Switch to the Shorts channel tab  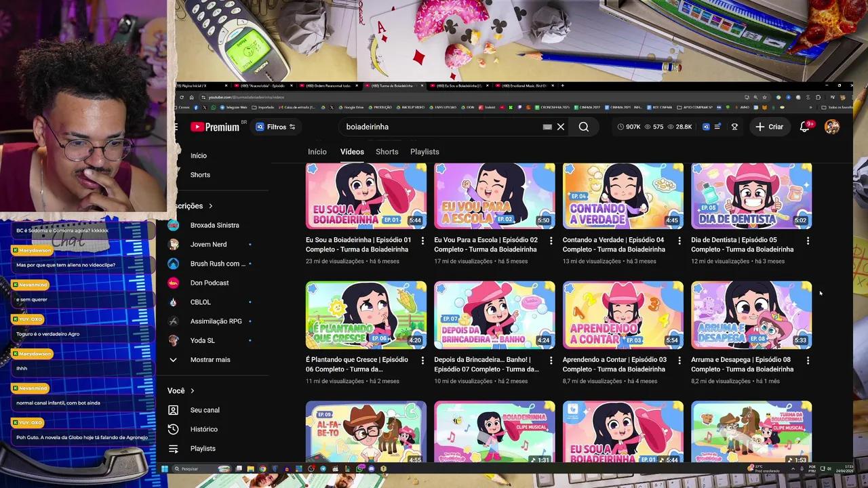click(387, 152)
